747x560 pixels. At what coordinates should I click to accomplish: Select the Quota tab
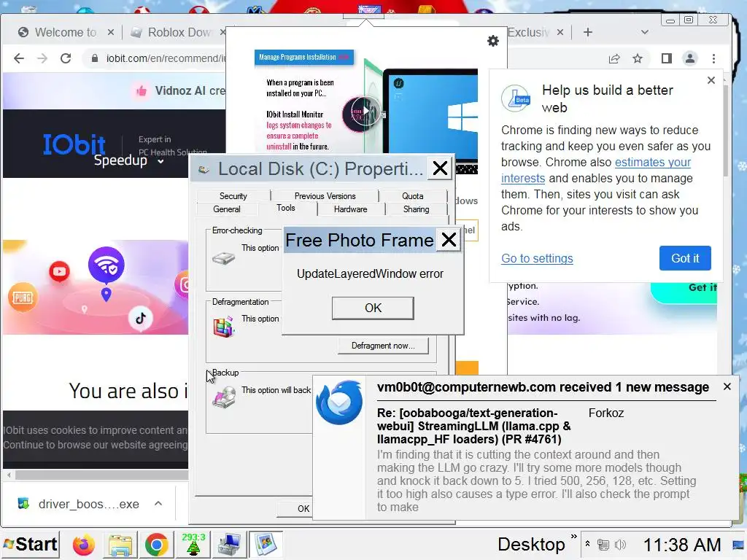413,195
